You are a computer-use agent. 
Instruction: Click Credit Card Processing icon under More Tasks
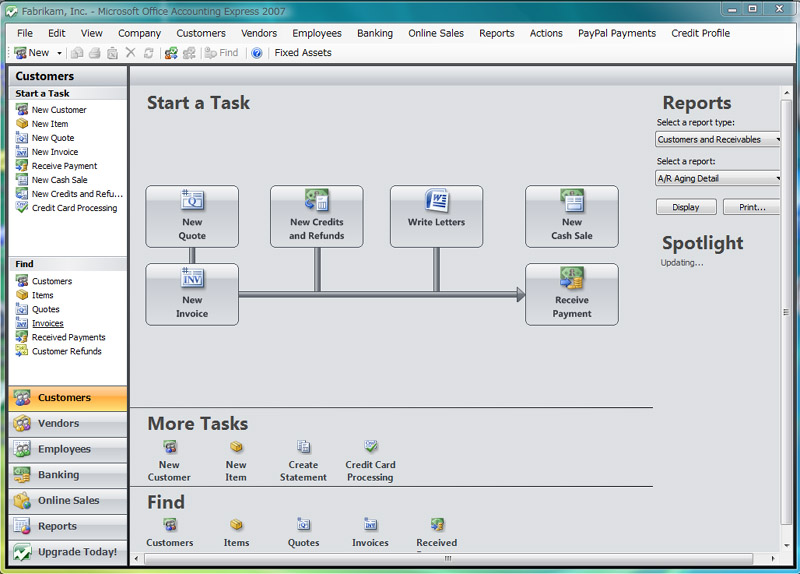370,461
